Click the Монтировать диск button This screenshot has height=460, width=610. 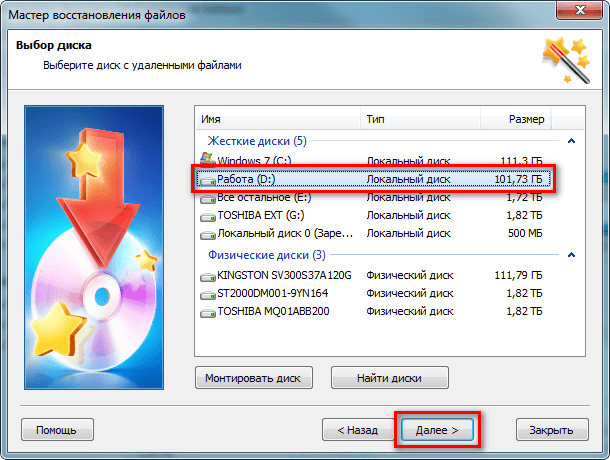(254, 377)
